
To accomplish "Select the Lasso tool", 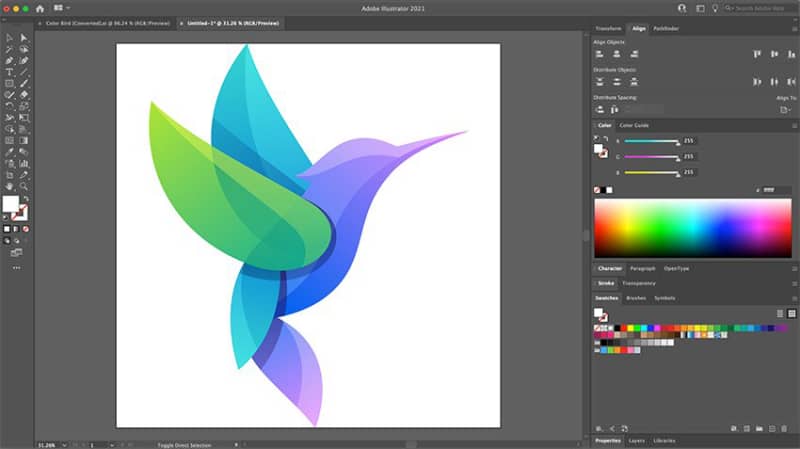I will 23,49.
